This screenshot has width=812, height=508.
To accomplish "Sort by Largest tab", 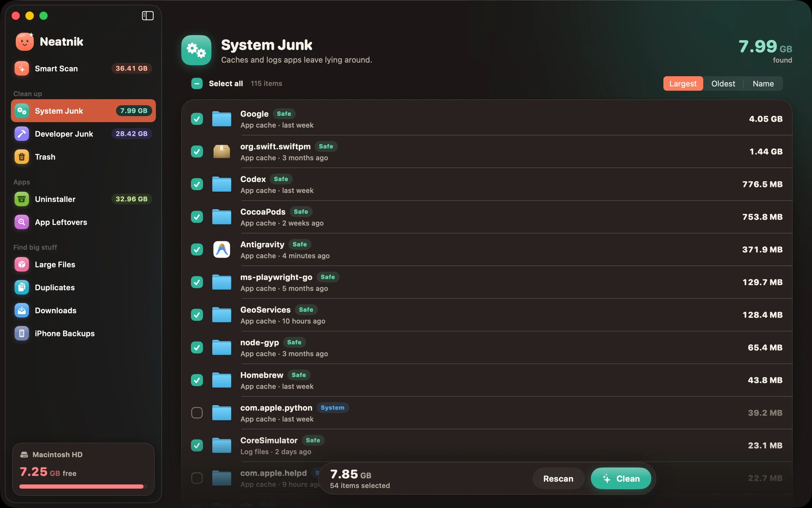I will click(x=683, y=84).
